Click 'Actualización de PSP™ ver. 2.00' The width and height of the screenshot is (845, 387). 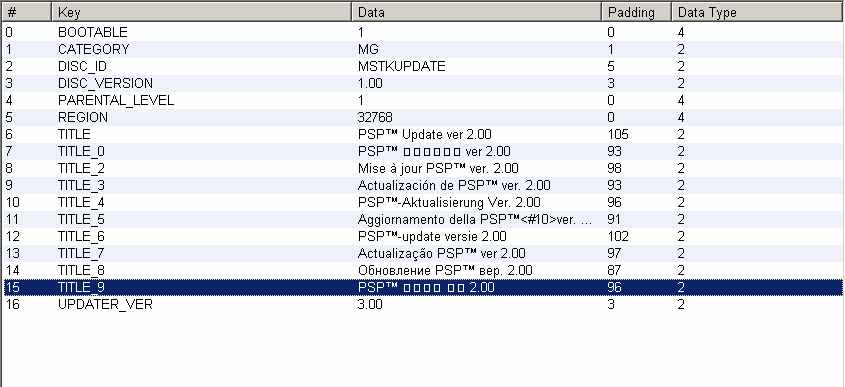pyautogui.click(x=454, y=185)
